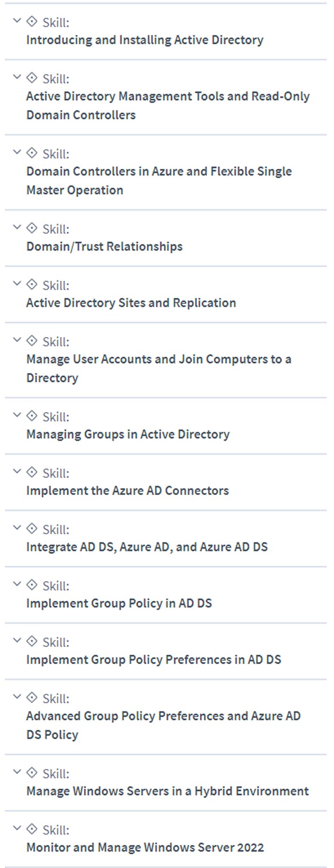This screenshot has height=868, width=334.
Task: Click skill diamond icon above Implement Group Policy Preferences
Action: [32, 641]
